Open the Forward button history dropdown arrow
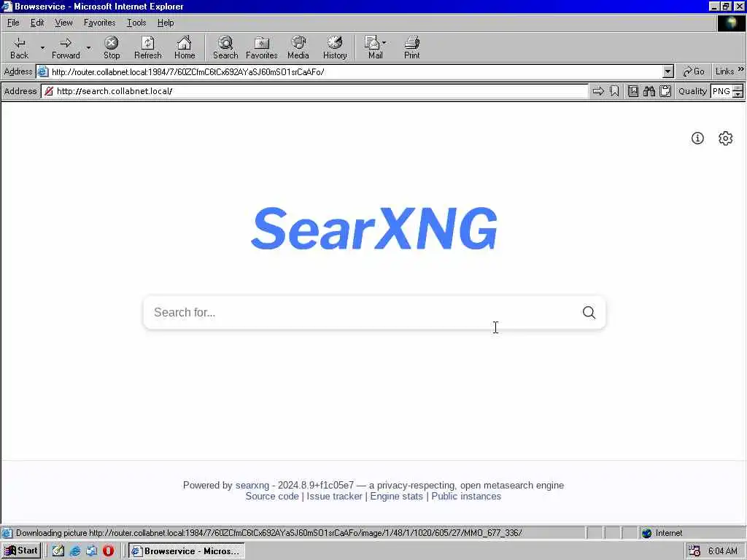 (x=88, y=48)
